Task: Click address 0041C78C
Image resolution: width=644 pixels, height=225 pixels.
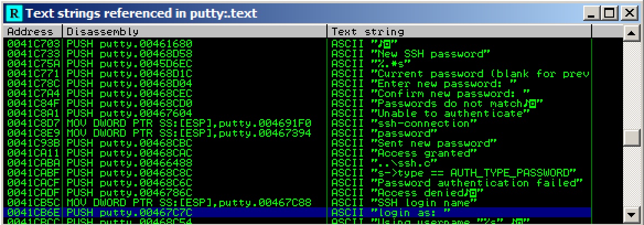Action: click(x=34, y=83)
